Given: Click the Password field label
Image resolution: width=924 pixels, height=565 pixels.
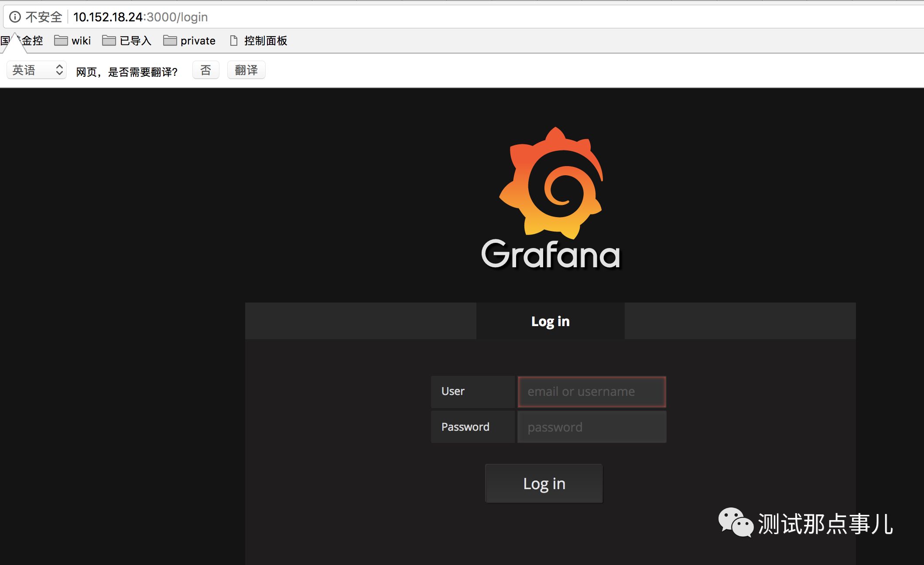Looking at the screenshot, I should (465, 427).
